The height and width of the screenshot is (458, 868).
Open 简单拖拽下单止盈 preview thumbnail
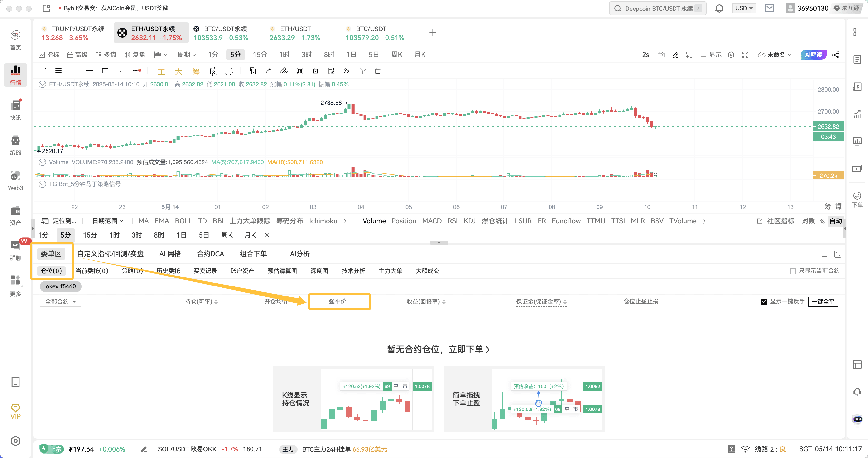(x=524, y=399)
